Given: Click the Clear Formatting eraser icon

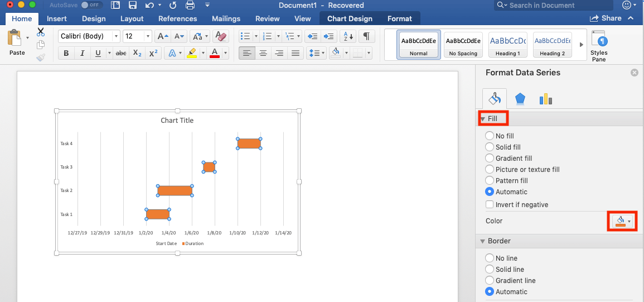Looking at the screenshot, I should click(221, 36).
